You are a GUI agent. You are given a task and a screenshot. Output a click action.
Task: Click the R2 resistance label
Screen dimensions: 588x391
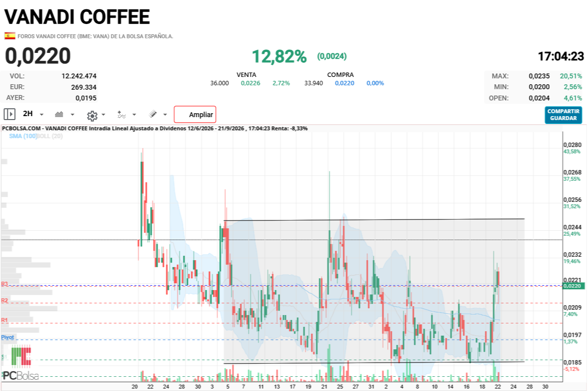pos(4,300)
